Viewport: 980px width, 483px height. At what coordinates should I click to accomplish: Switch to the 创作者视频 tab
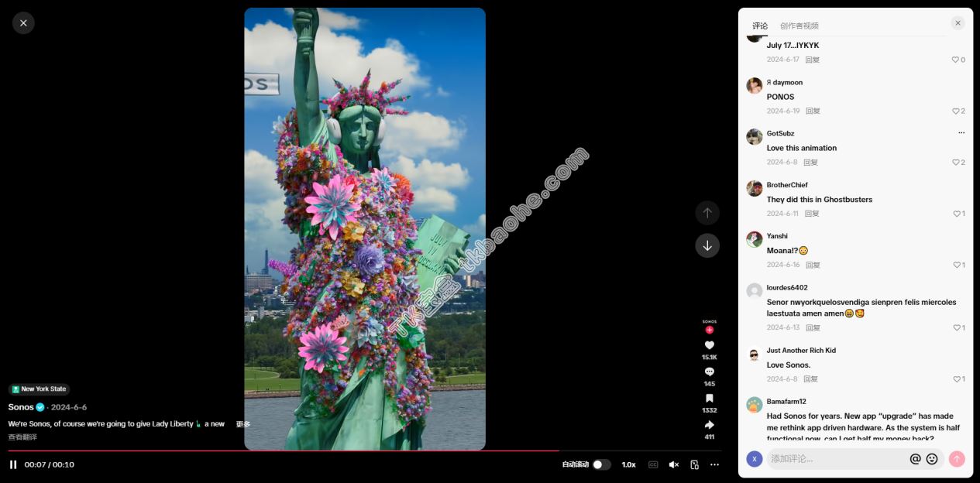(x=799, y=26)
